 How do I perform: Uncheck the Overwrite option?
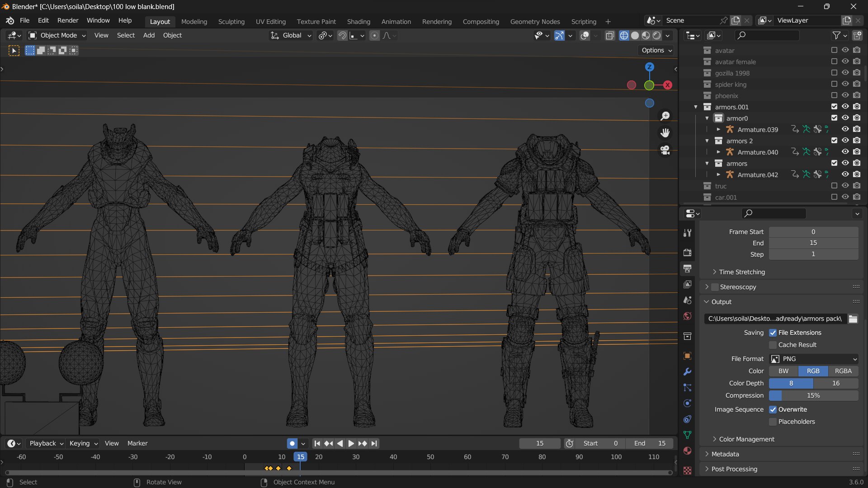[x=773, y=409]
